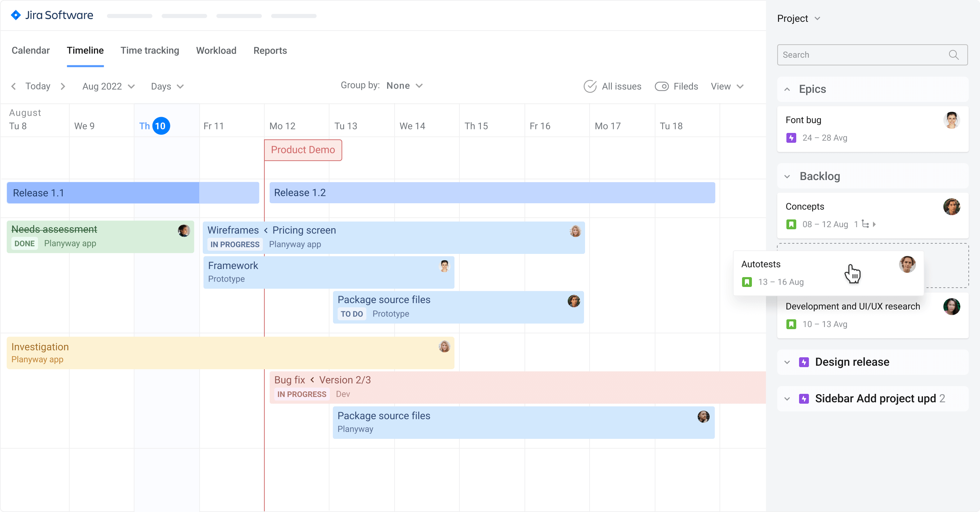Open the Group by dropdown set to None
Viewport: 980px width, 512px height.
tap(404, 85)
